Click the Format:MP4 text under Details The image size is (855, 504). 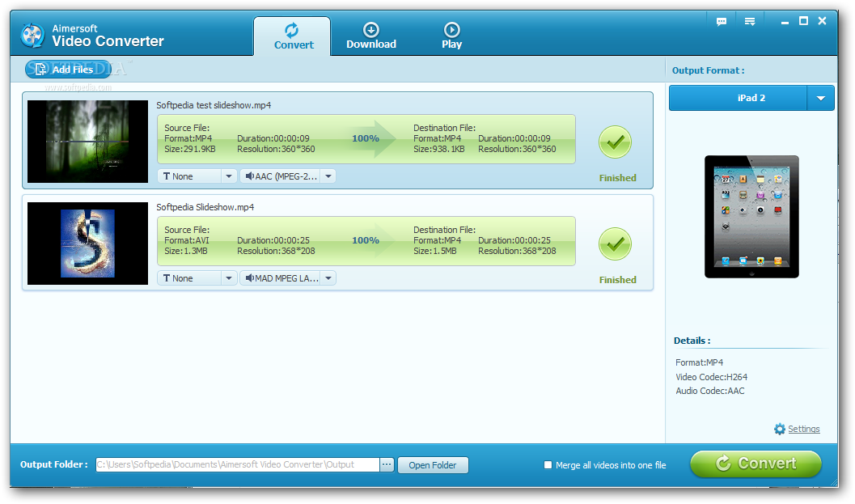click(x=699, y=362)
